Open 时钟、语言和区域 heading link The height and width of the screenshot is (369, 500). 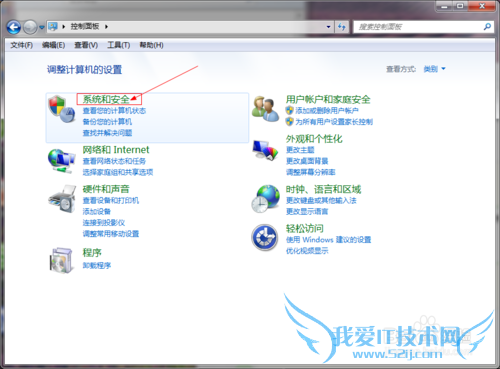[323, 189]
